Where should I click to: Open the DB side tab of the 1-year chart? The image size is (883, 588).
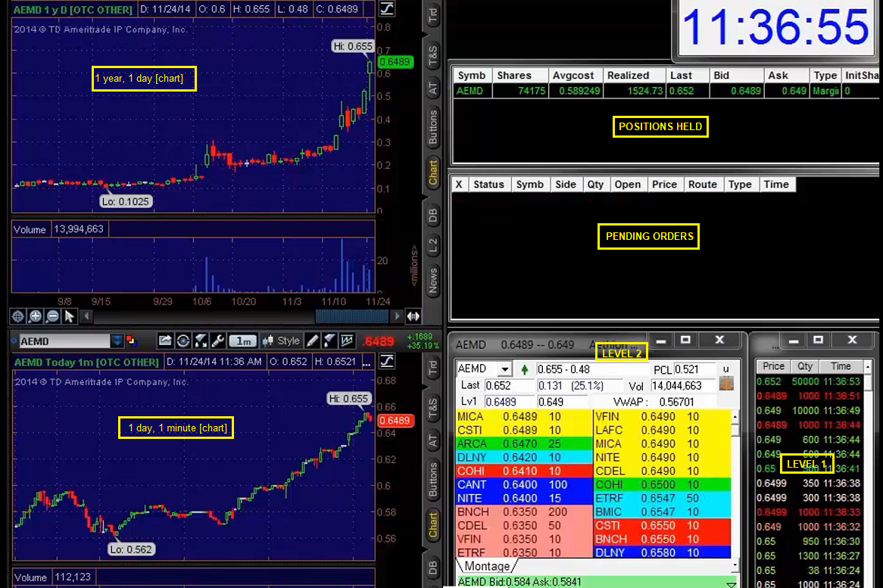click(432, 216)
